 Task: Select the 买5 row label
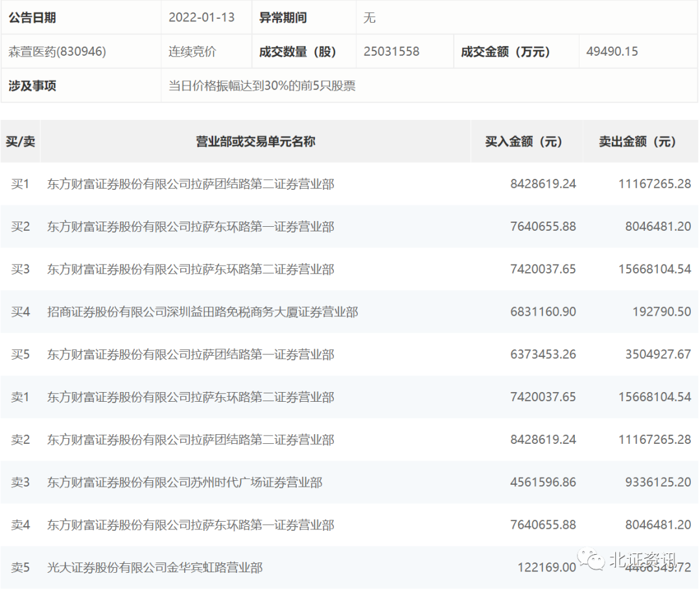[21, 354]
